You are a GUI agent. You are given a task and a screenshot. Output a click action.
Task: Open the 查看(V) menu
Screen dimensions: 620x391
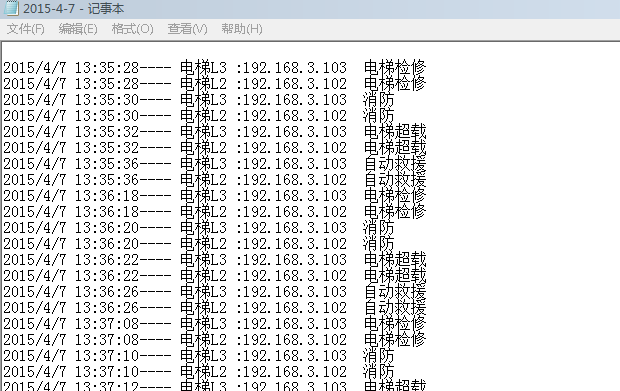pos(187,29)
